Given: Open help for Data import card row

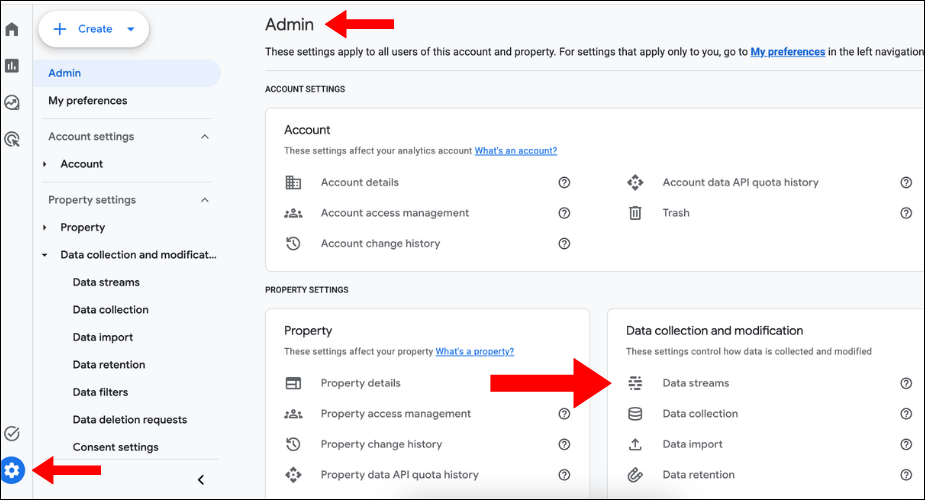Looking at the screenshot, I should pyautogui.click(x=906, y=444).
